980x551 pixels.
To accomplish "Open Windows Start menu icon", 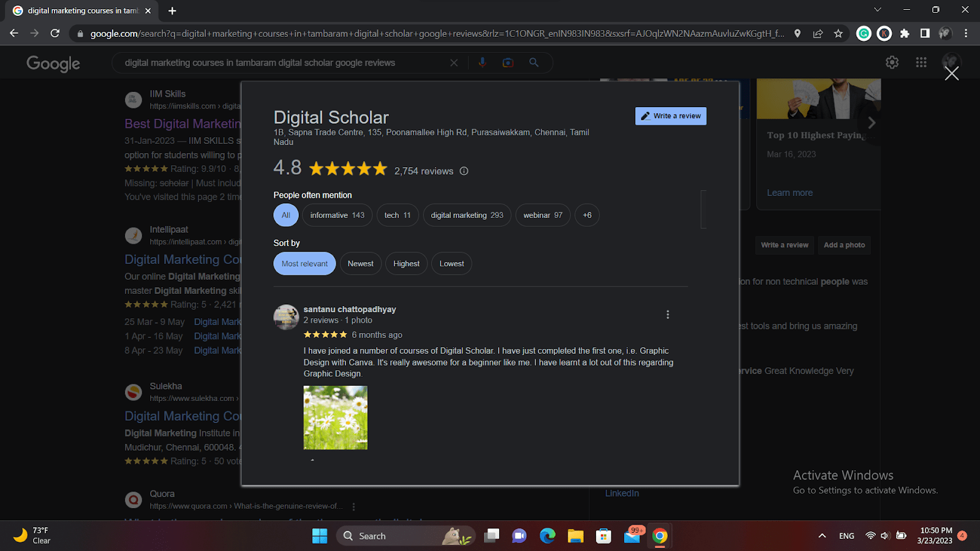I will [320, 536].
